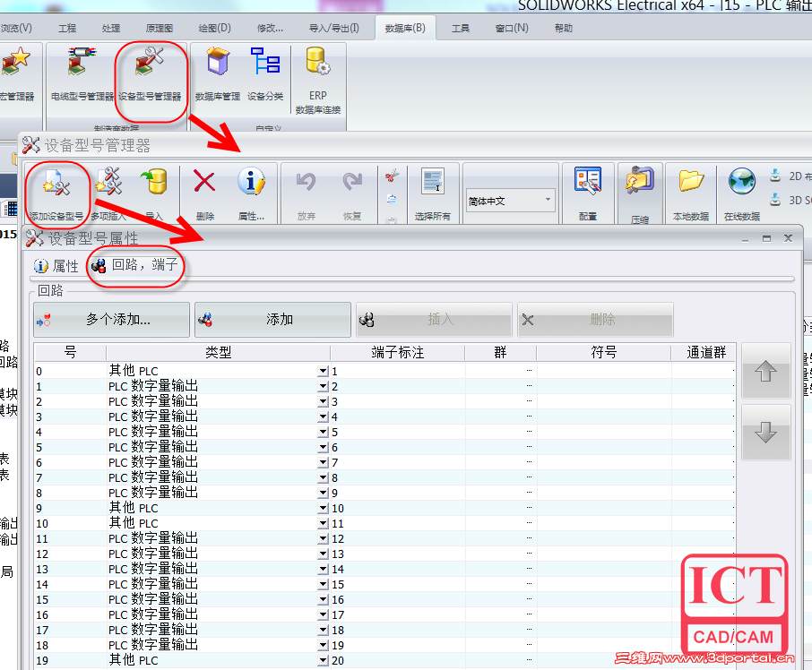Click the 删除 circuit button

coord(595,320)
